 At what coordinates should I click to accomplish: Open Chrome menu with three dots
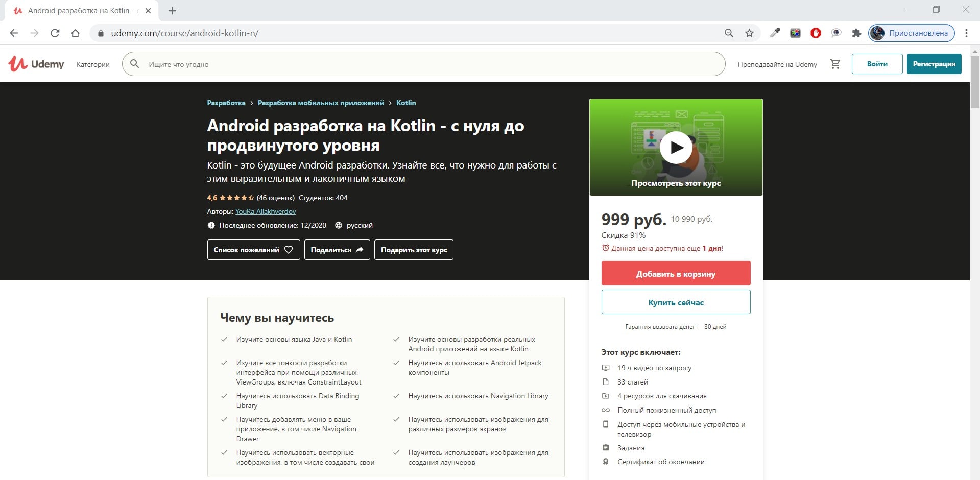tap(966, 33)
